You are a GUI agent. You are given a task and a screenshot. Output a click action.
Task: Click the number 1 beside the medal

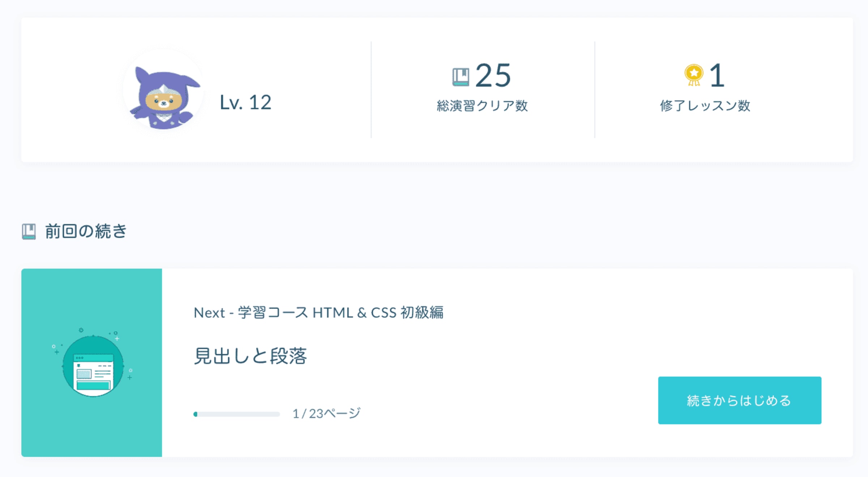tap(717, 76)
